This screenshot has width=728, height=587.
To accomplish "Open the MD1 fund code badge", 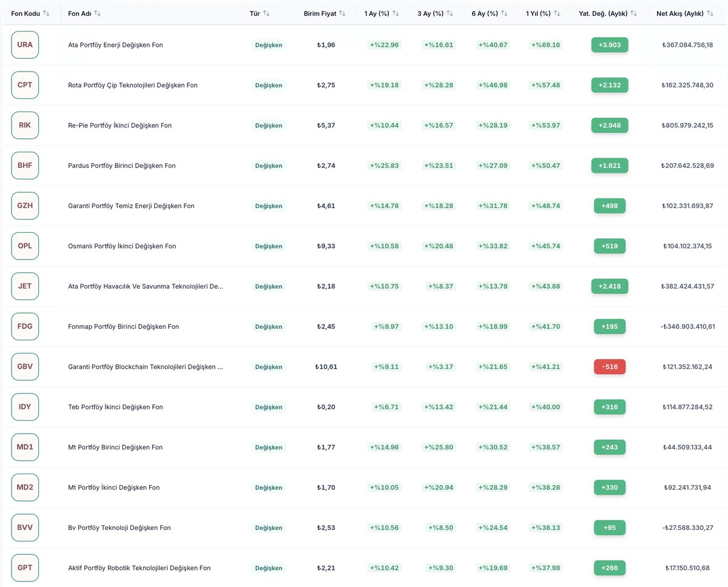I will click(25, 447).
